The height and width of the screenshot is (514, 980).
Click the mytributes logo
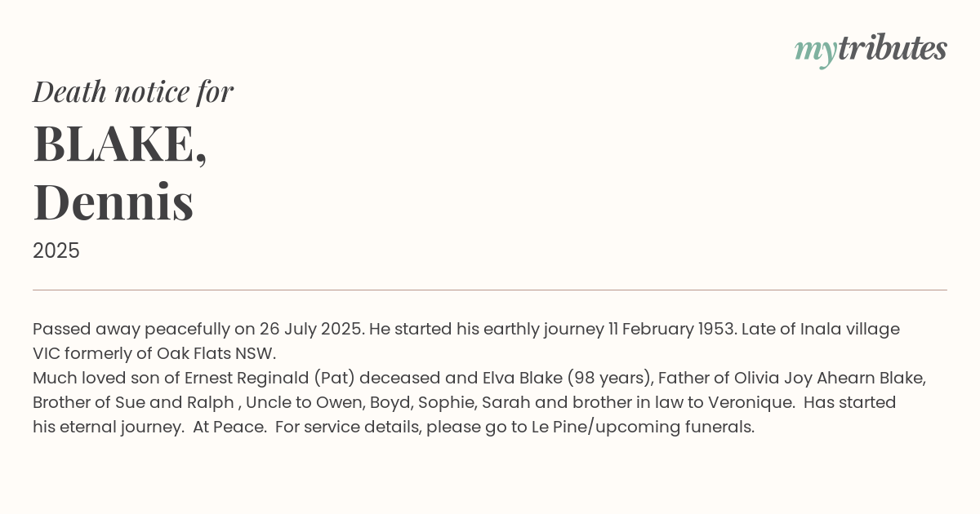coord(871,49)
